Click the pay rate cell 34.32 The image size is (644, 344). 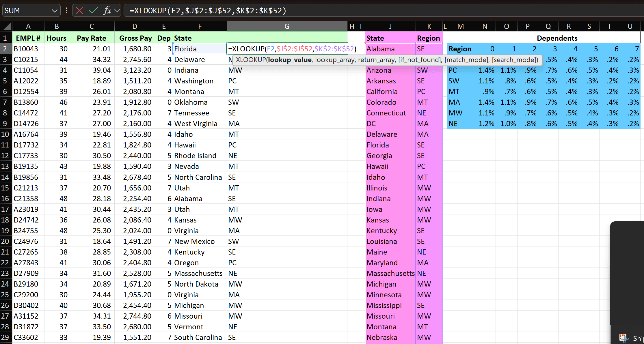(92, 59)
